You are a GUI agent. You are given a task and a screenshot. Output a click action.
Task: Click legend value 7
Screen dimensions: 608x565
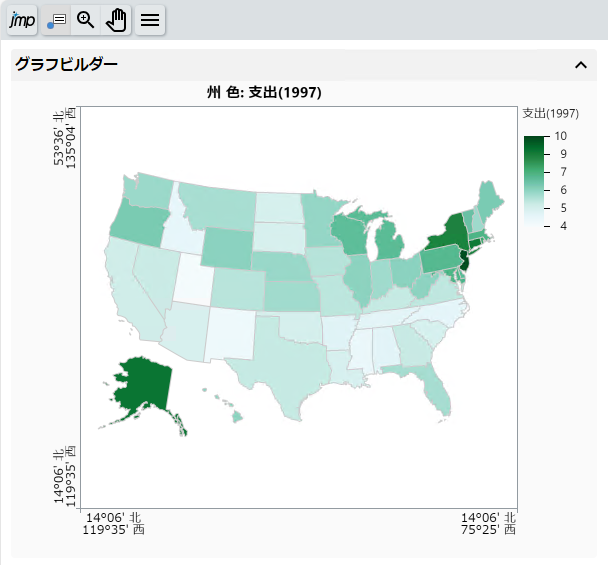click(563, 172)
